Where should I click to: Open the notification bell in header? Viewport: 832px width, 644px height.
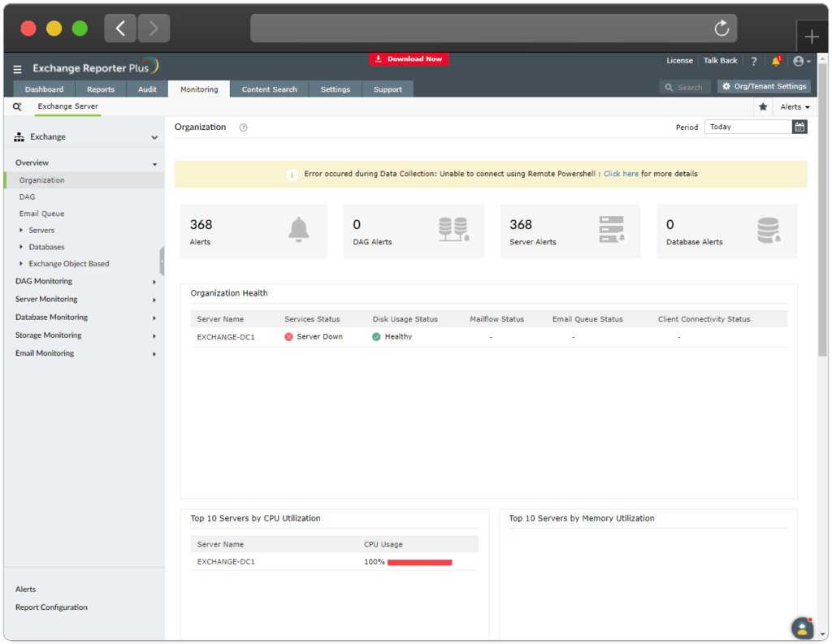point(776,61)
